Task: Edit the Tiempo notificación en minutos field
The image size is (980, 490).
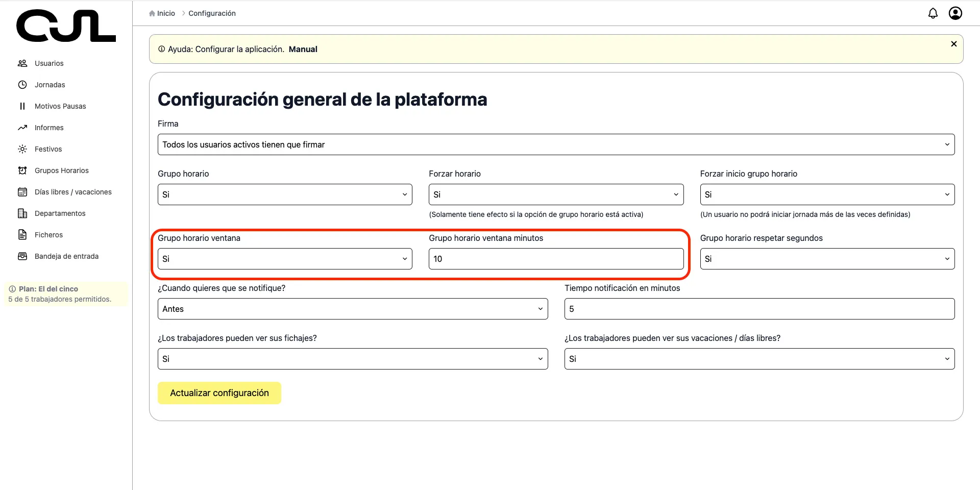Action: coord(759,308)
